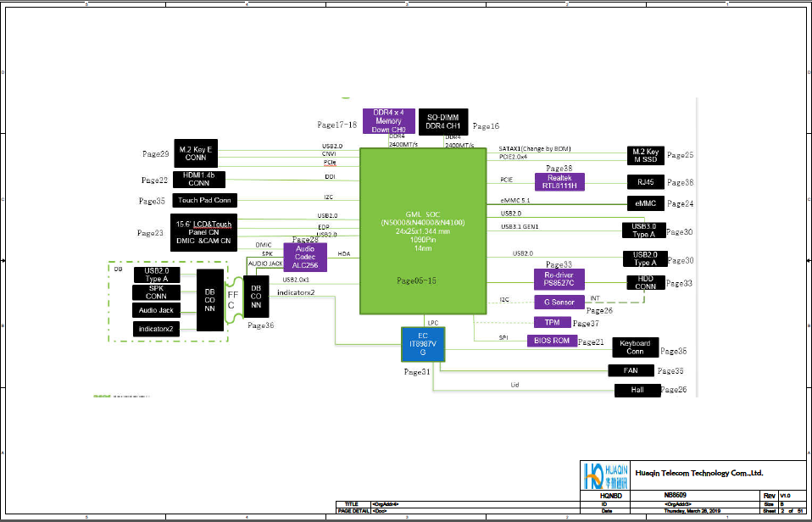Click the Audio Jack block

click(x=157, y=310)
